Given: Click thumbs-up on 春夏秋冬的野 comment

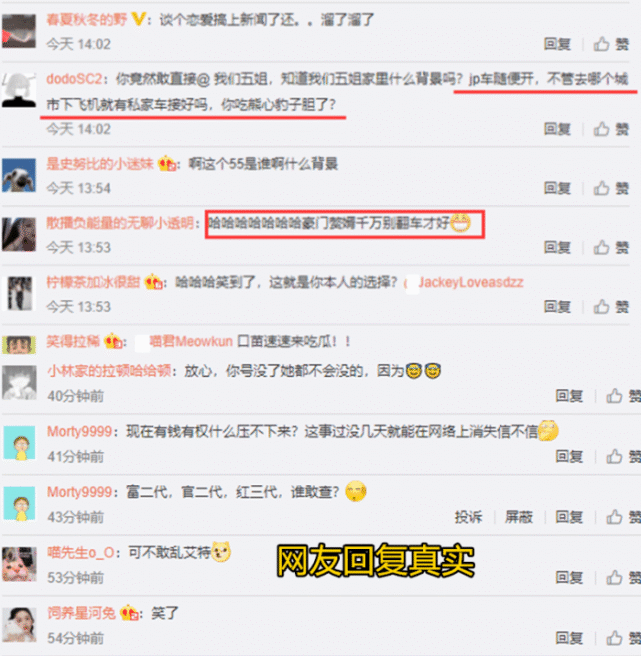Looking at the screenshot, I should click(611, 44).
